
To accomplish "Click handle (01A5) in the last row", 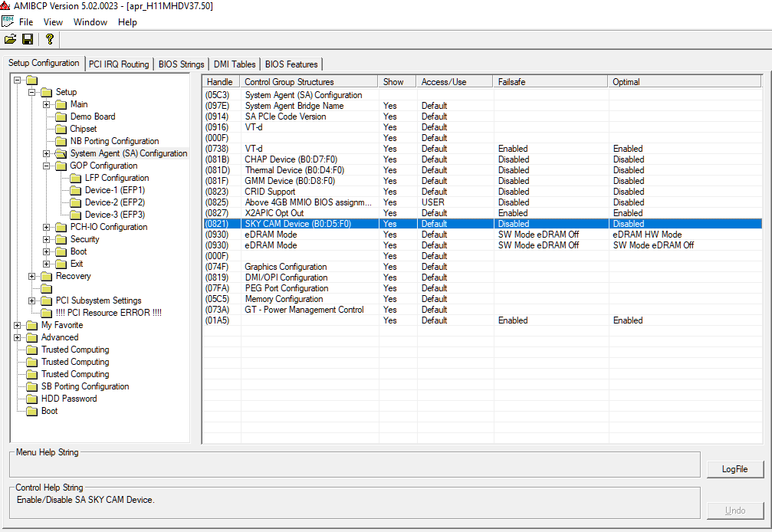I will 217,320.
